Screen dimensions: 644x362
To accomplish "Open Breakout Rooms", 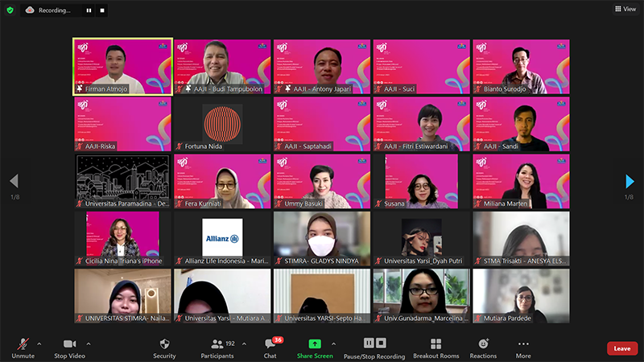I will pos(436,348).
